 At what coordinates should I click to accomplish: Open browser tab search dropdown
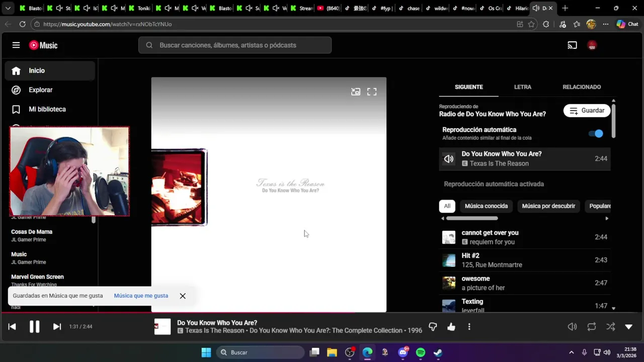point(8,8)
